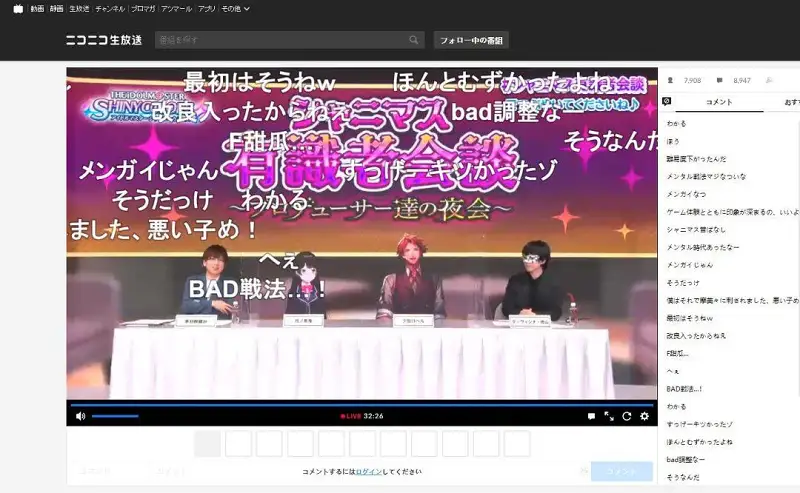This screenshot has width=800, height=493.
Task: Click the comment panel speech bubble icon
Action: (x=666, y=101)
